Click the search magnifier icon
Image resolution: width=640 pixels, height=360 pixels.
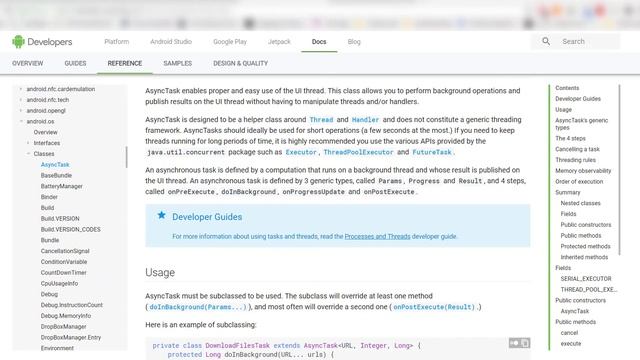(546, 41)
